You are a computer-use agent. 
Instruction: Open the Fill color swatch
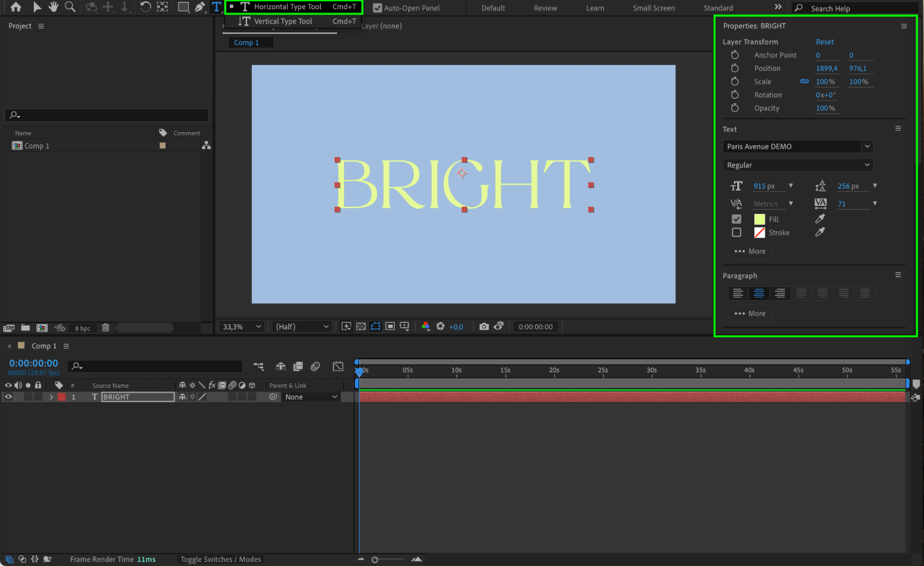coord(759,219)
